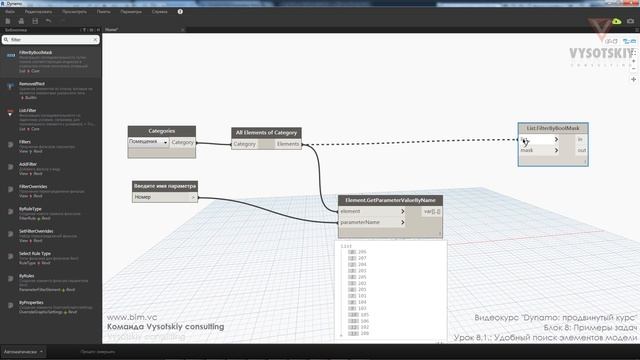
Task: Collapse the List tree in preview bubble
Action: (x=346, y=246)
